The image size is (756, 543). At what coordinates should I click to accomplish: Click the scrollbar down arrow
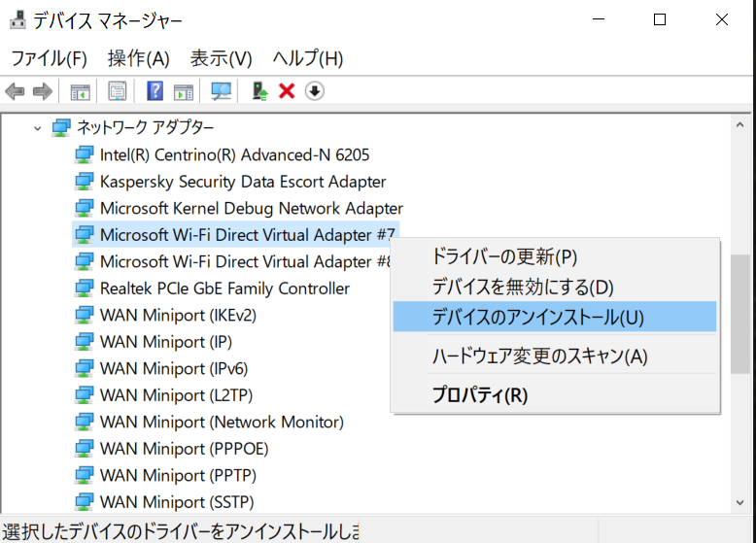(740, 502)
